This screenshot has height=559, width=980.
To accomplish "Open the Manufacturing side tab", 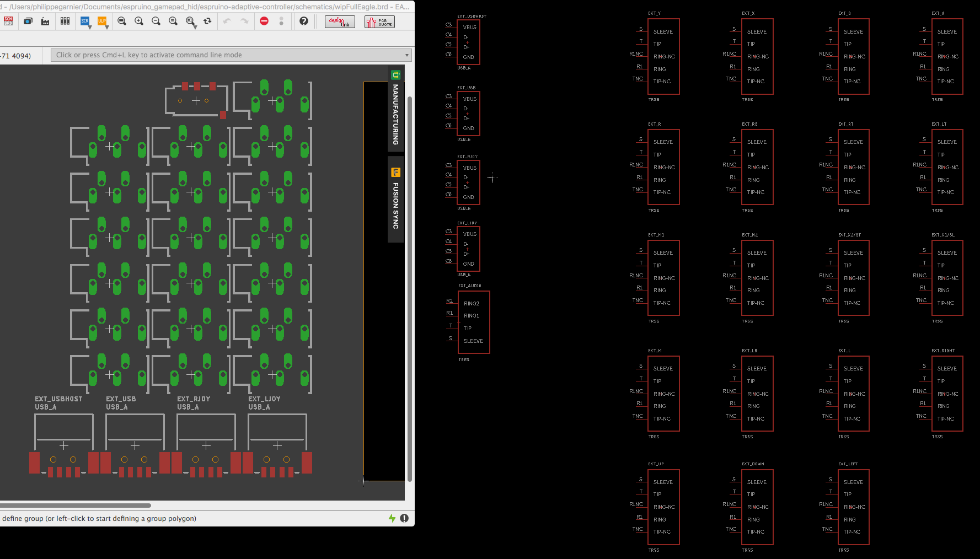I will click(x=396, y=109).
